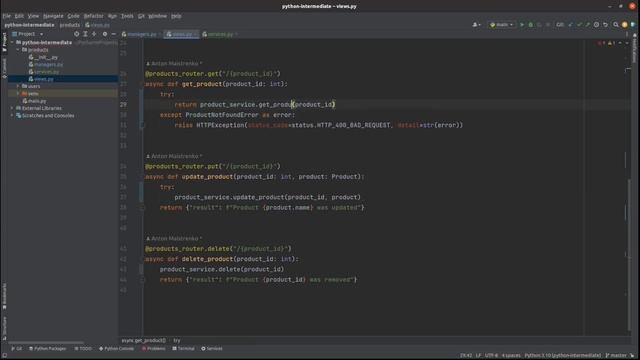Click the Stop icon in toolbar
640x360 pixels.
(x=548, y=25)
